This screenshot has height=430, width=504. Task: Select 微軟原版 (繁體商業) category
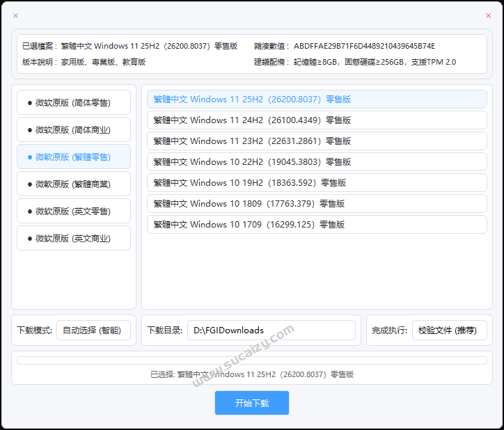(x=74, y=184)
